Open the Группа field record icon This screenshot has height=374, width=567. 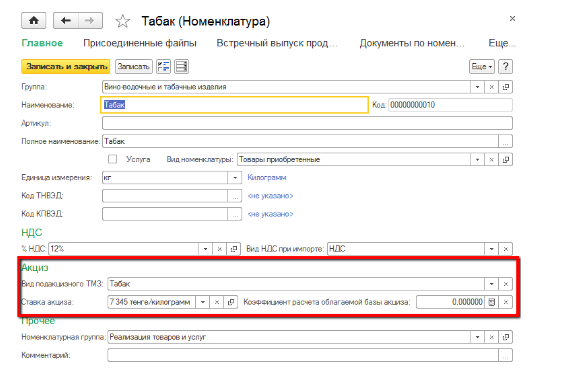[x=506, y=87]
